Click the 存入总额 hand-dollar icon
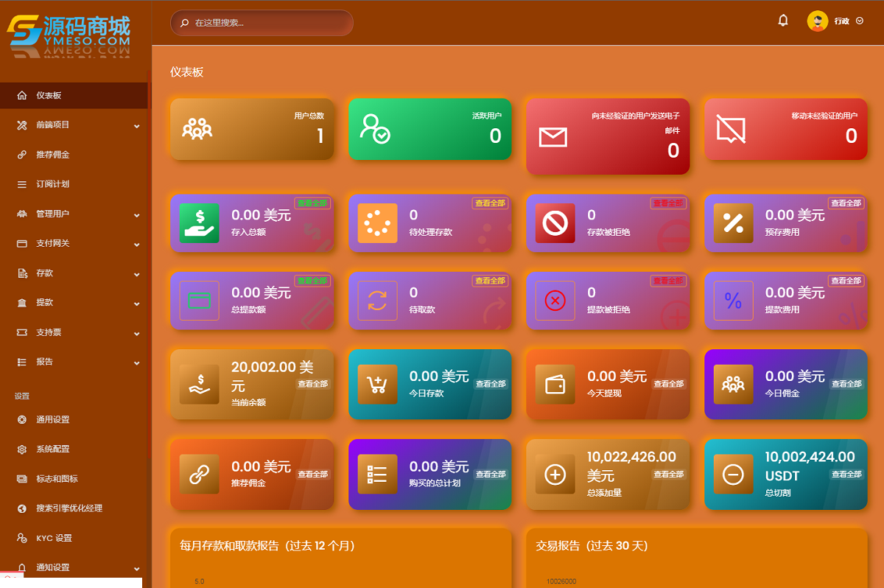 coord(200,223)
